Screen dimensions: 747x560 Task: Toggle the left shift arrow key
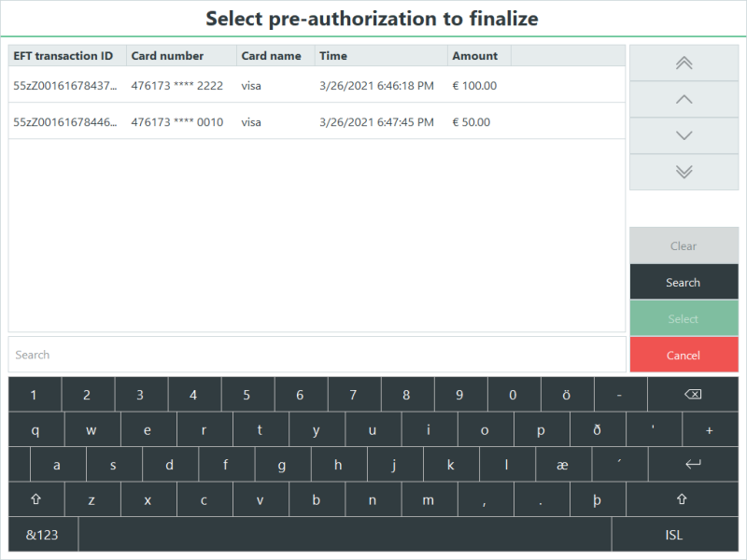click(x=36, y=499)
